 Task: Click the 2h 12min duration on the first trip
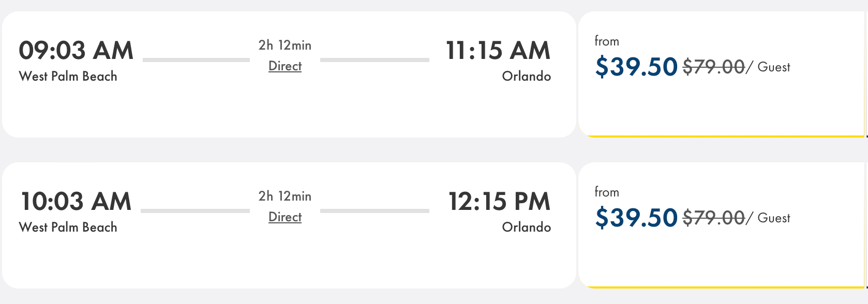285,45
